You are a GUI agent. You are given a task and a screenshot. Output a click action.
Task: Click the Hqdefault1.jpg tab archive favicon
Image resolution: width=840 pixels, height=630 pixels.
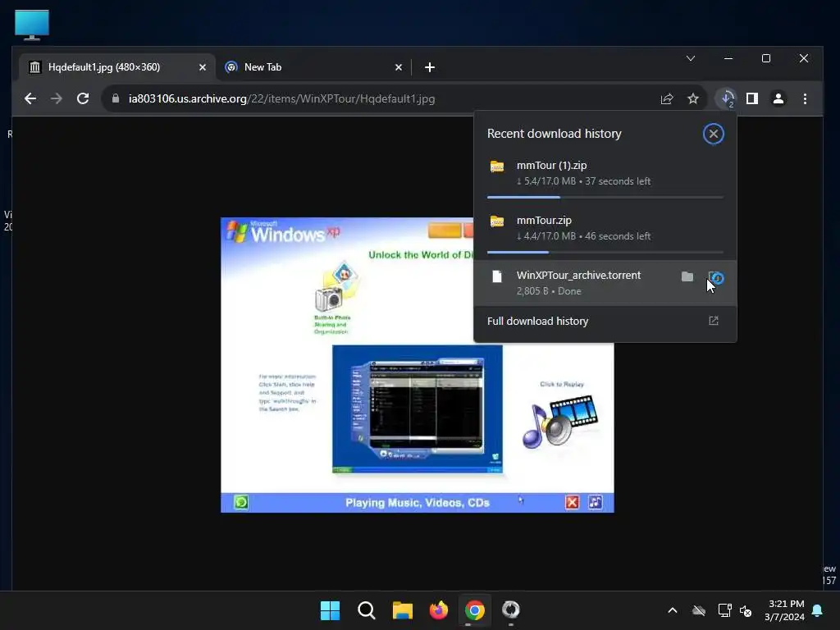(x=34, y=67)
